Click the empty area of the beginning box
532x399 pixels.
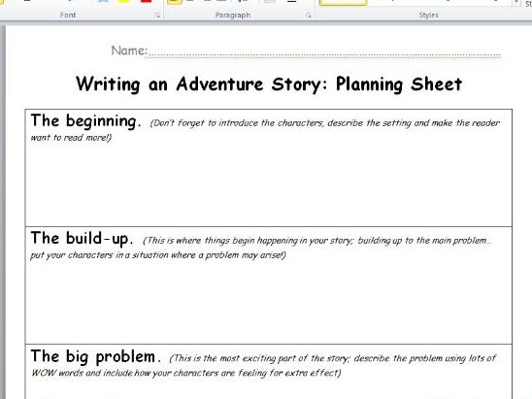point(268,183)
